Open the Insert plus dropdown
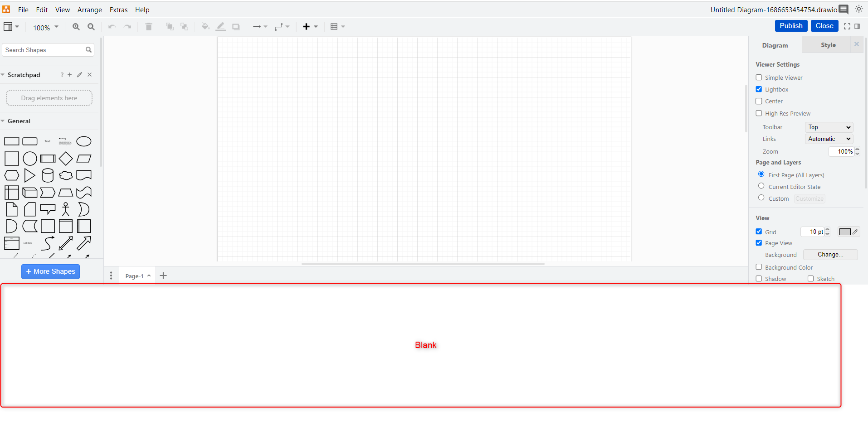Screen dimensions: 868x440 pyautogui.click(x=311, y=27)
